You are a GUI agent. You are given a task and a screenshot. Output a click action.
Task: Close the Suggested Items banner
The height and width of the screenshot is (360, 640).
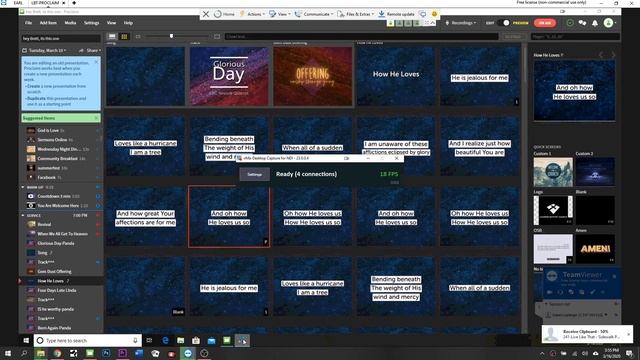pyautogui.click(x=96, y=118)
